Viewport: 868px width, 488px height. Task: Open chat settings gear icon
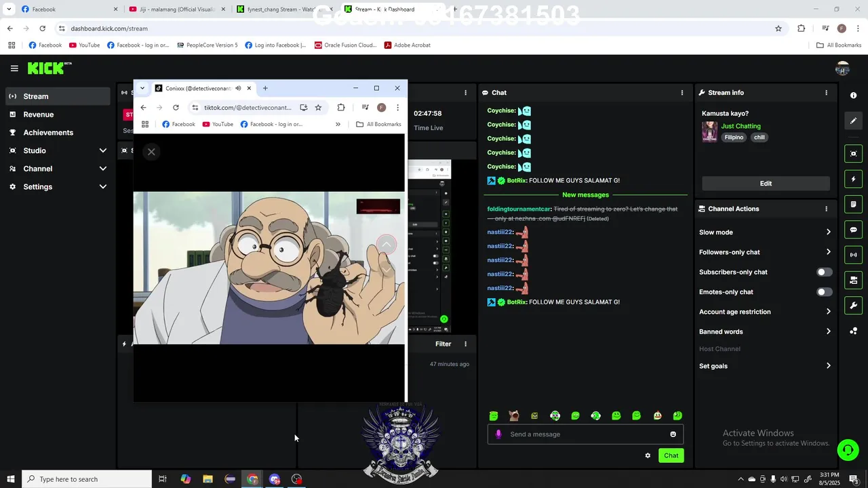click(648, 455)
